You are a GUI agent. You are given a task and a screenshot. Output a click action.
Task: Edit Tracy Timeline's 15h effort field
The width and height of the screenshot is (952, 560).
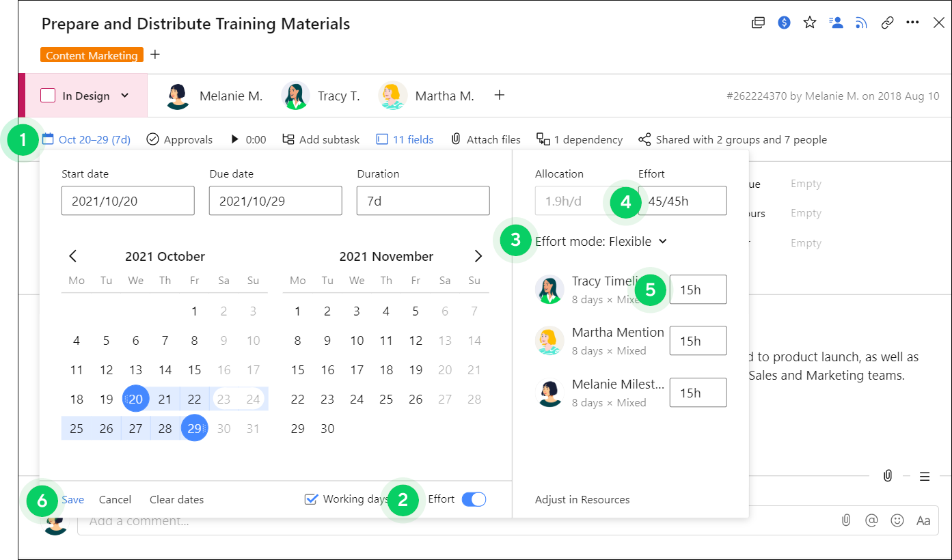698,290
